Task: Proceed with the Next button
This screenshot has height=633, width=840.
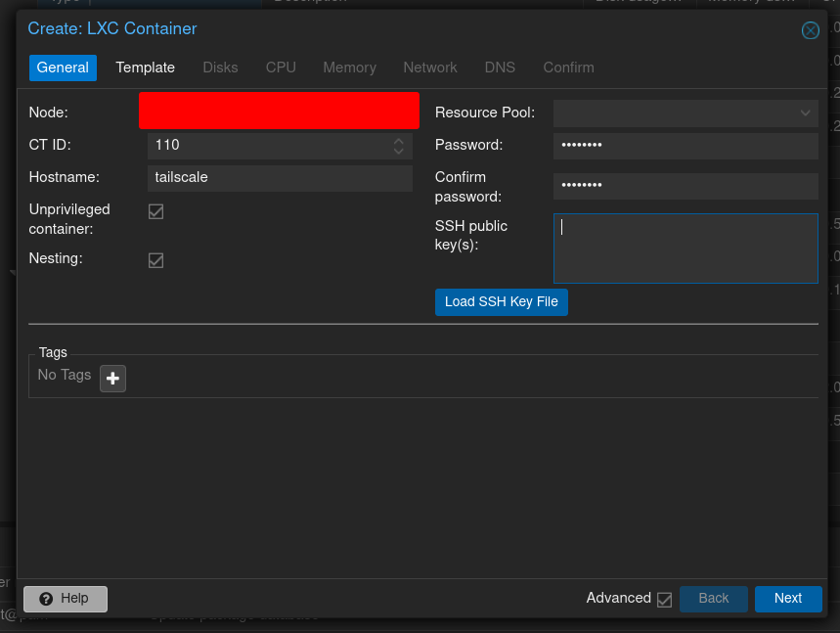Action: [787, 599]
